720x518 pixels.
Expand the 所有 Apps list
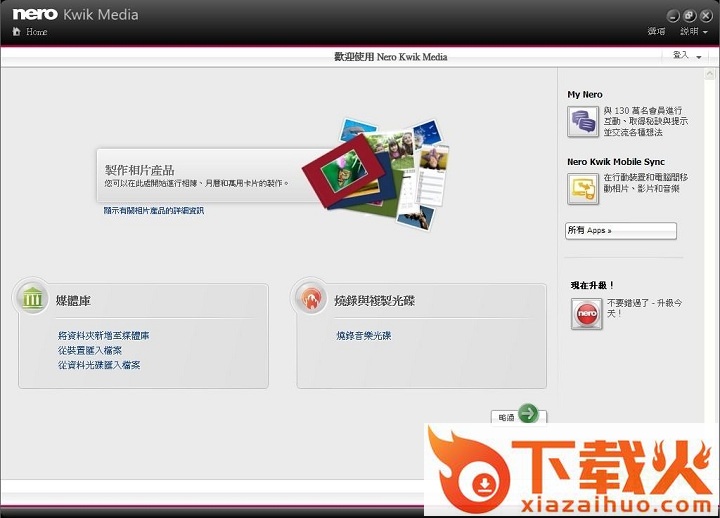coord(620,231)
